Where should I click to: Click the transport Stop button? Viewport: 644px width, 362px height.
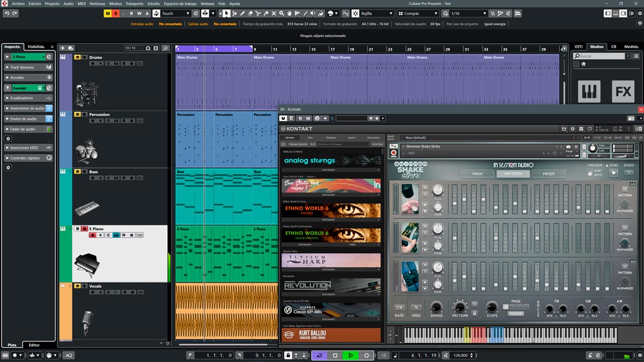[335, 355]
